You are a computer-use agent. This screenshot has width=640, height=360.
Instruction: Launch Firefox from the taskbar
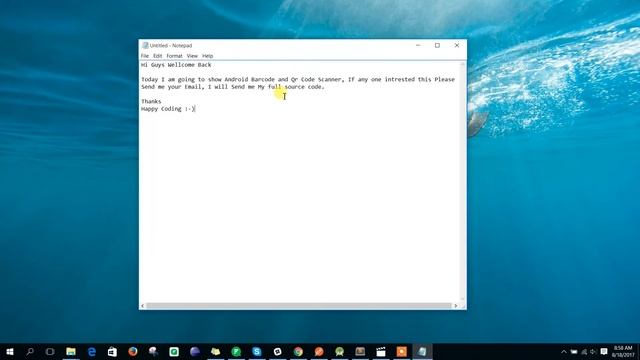coord(133,351)
